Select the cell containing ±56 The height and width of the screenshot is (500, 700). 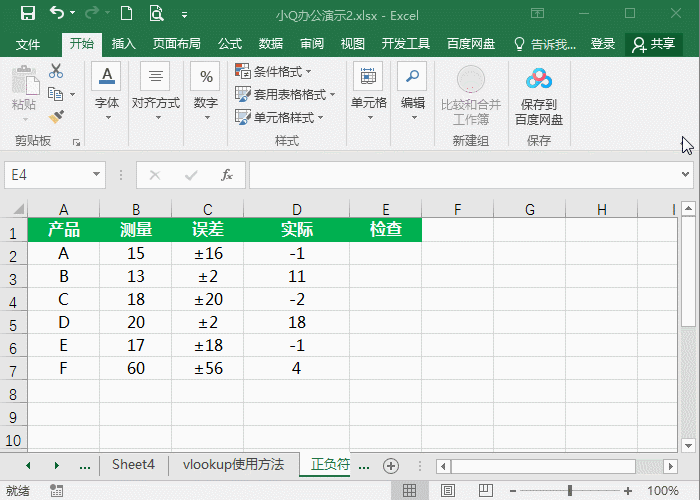point(208,368)
